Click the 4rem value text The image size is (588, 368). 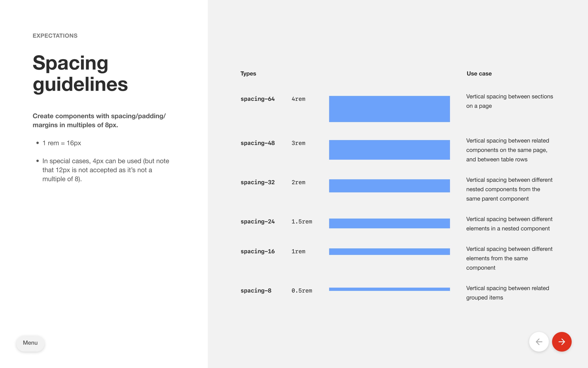(298, 99)
